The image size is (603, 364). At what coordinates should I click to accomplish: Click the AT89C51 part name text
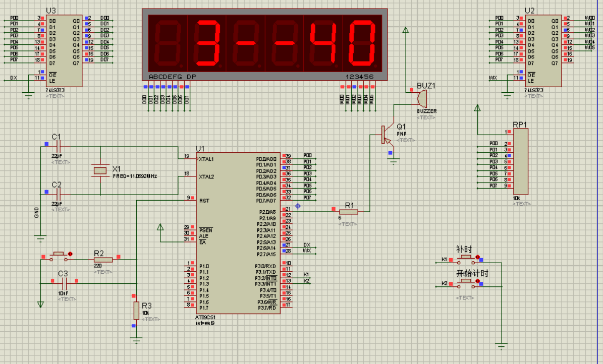coord(205,318)
